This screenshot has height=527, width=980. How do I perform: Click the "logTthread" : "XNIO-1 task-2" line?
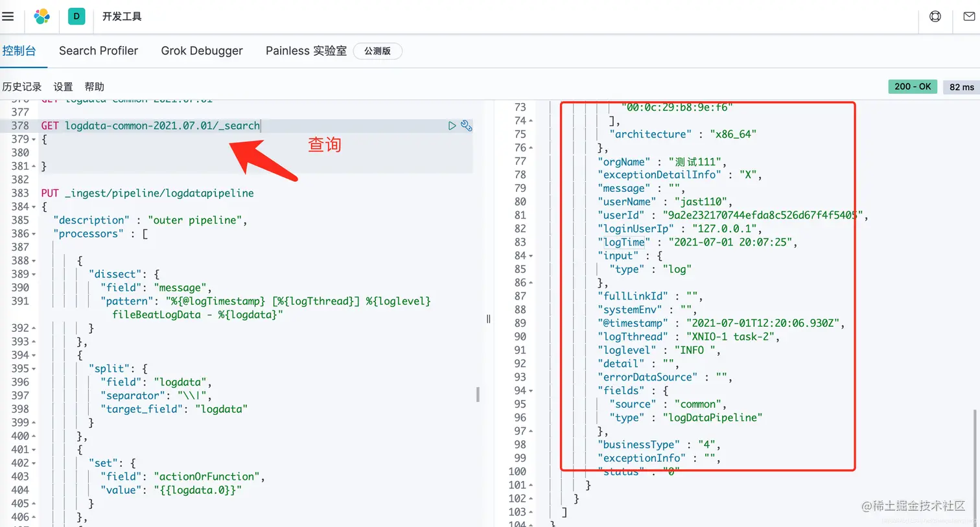[x=688, y=337]
